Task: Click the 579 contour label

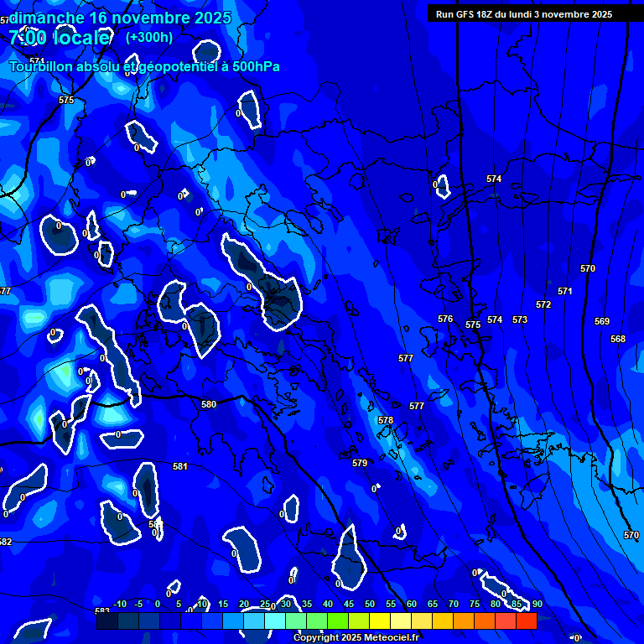Action: (x=360, y=463)
